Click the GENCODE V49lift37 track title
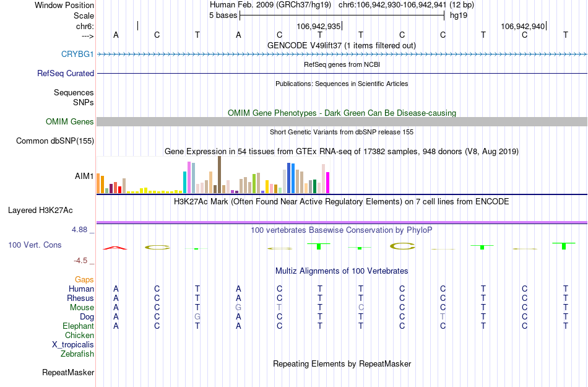 (341, 45)
